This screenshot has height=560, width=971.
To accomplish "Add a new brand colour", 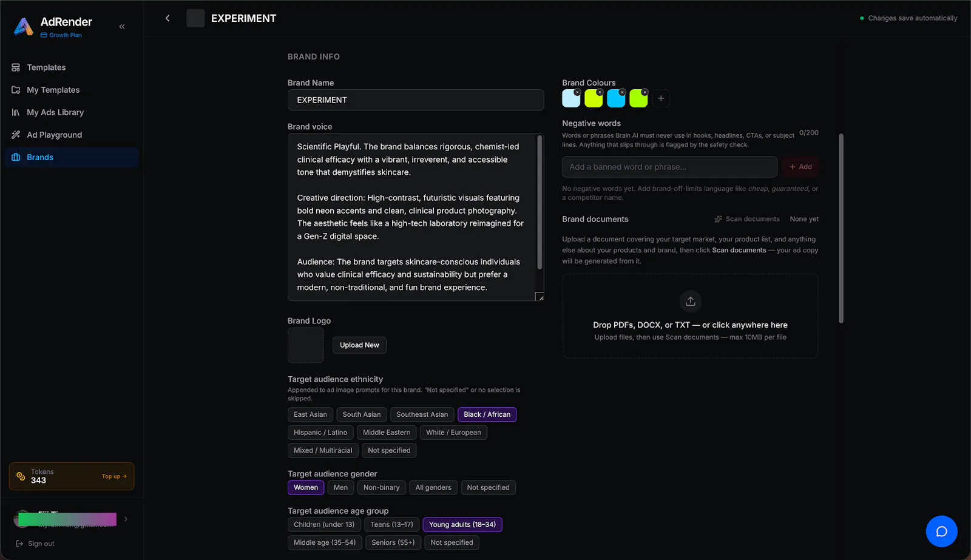I will [x=661, y=98].
